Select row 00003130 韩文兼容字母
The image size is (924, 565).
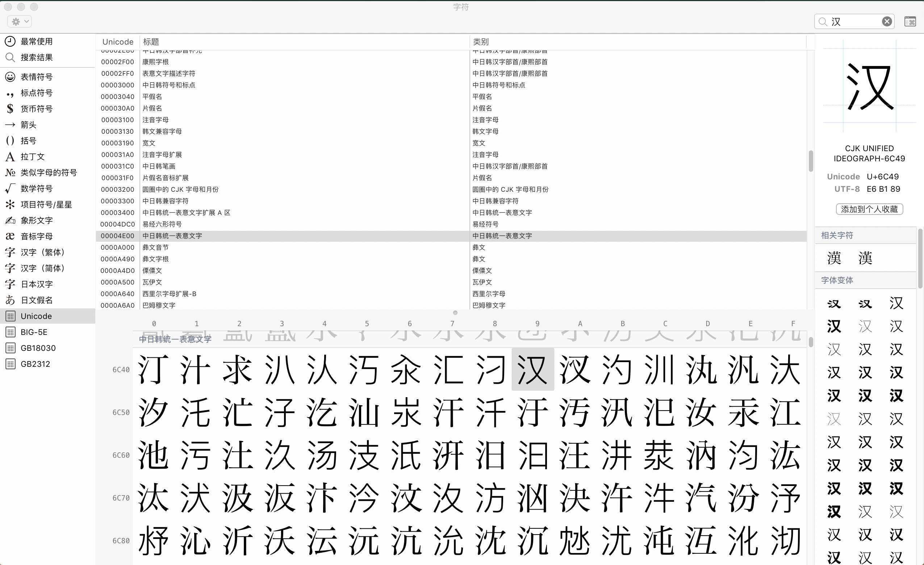(x=452, y=132)
